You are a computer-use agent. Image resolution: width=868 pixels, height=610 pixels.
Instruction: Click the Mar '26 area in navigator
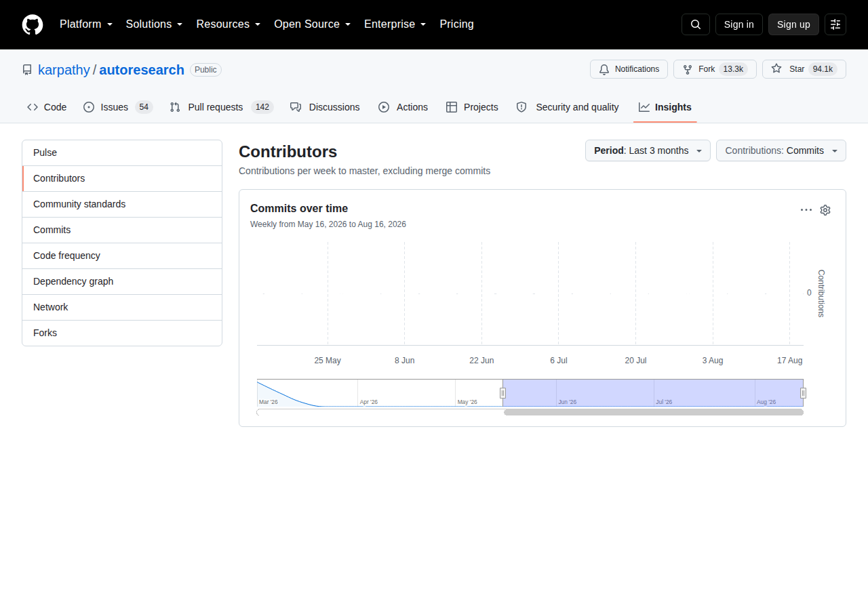pyautogui.click(x=307, y=393)
